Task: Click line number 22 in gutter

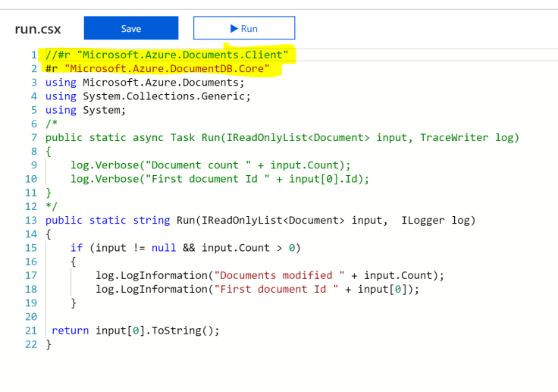Action: click(x=31, y=345)
